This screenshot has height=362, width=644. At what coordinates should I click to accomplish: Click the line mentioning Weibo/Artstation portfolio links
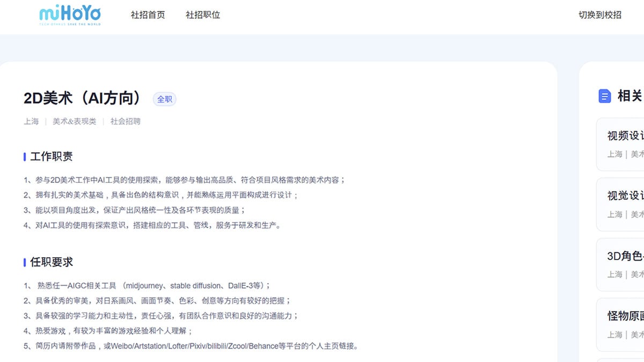point(191,346)
